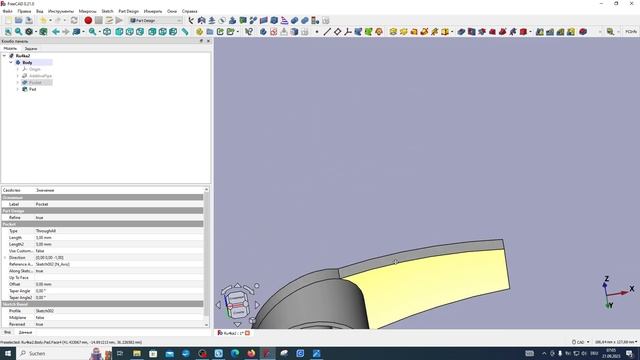Image resolution: width=640 pixels, height=360 pixels.
Task: Set isometric view with cube icon
Action: pyautogui.click(x=107, y=31)
